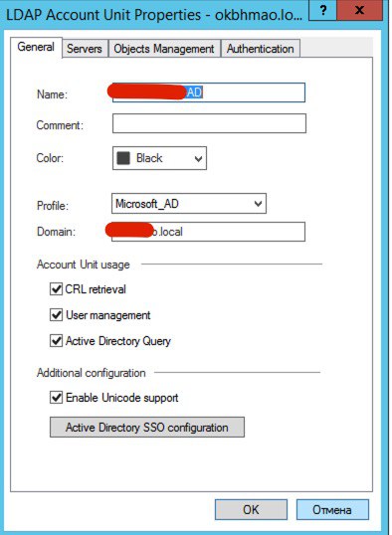Viewport: 392px width, 535px height.
Task: Click the black color swatch square
Action: [x=123, y=158]
